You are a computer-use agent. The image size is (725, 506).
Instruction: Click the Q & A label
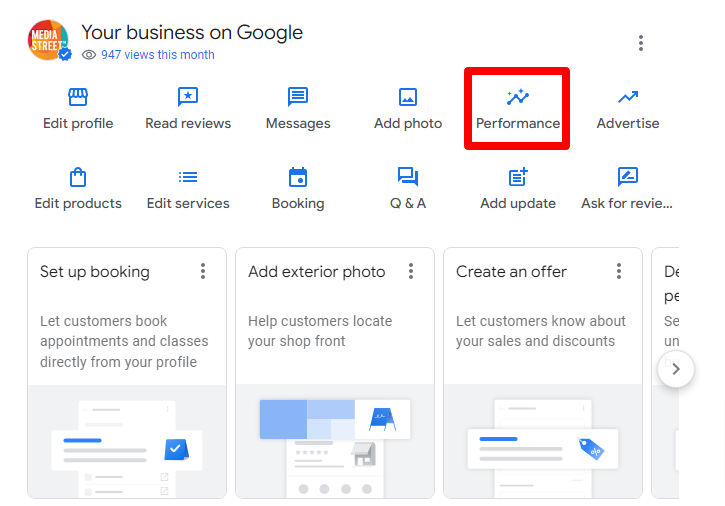point(408,204)
